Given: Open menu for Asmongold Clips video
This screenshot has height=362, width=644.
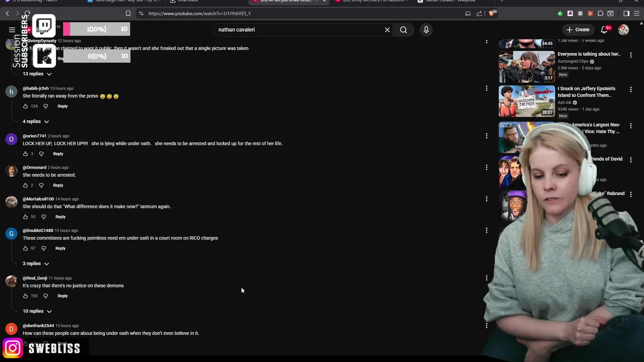Looking at the screenshot, I should 631,55.
